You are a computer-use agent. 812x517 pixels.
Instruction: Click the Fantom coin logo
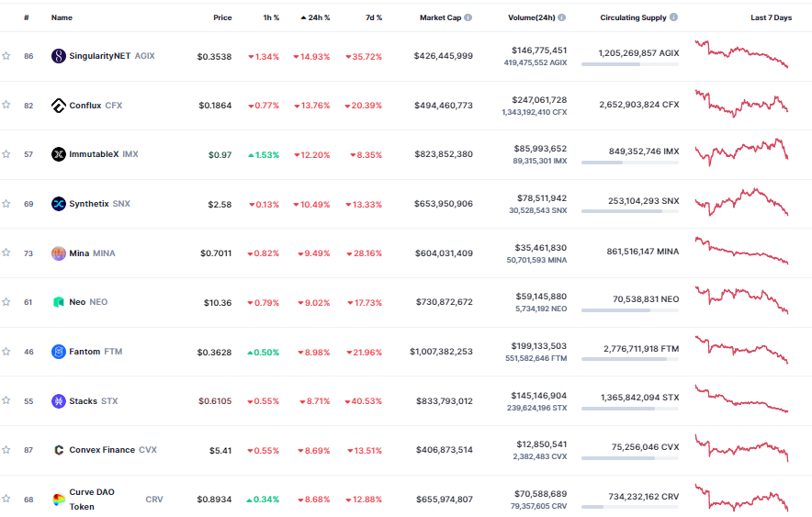pyautogui.click(x=59, y=352)
